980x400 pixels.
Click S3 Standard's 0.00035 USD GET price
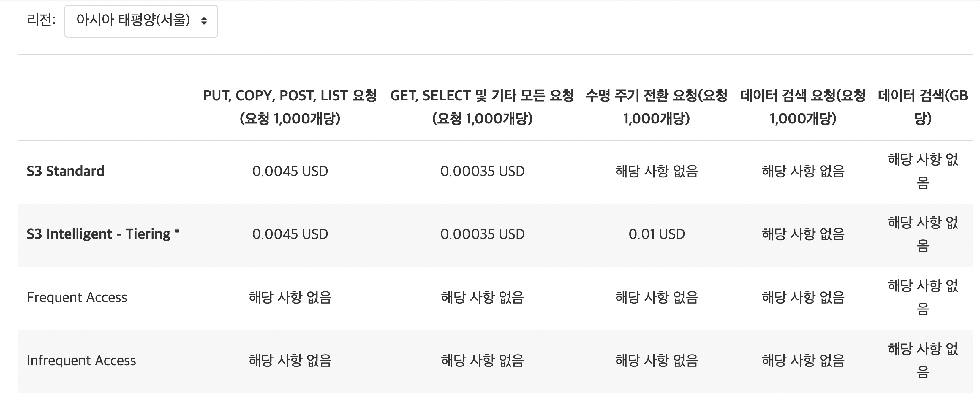482,171
